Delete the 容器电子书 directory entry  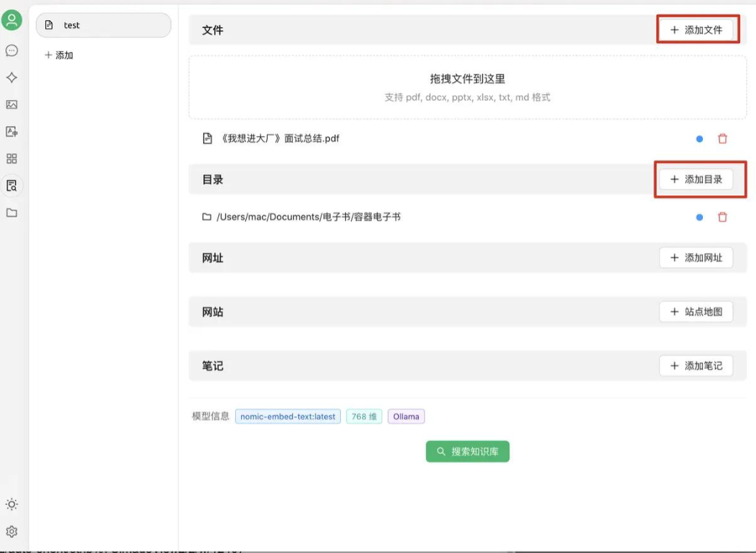click(722, 217)
